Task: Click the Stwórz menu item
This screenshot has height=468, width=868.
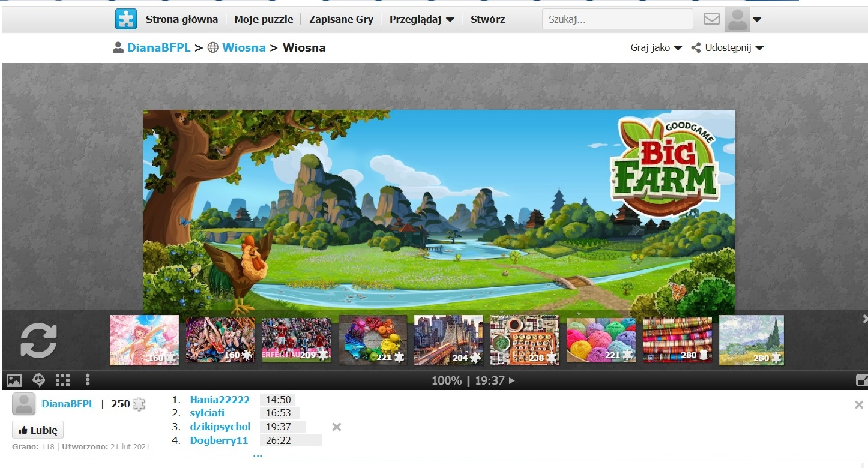Action: pos(487,19)
